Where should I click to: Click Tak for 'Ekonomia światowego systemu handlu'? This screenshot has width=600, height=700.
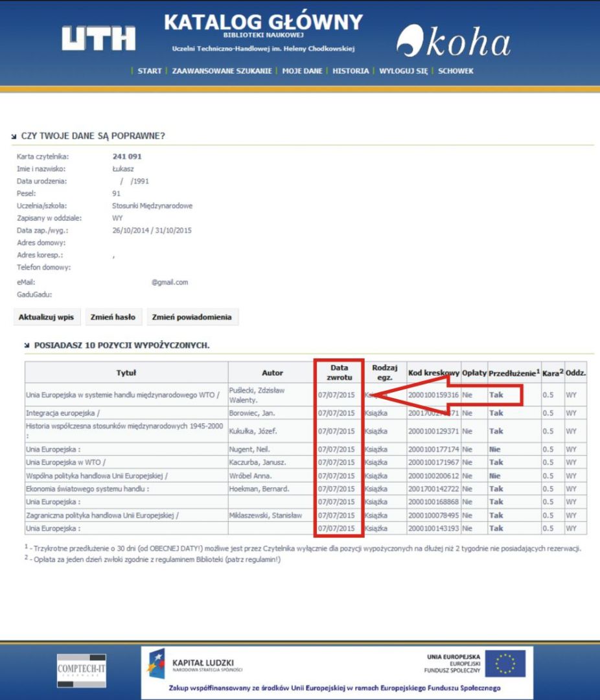coord(496,489)
